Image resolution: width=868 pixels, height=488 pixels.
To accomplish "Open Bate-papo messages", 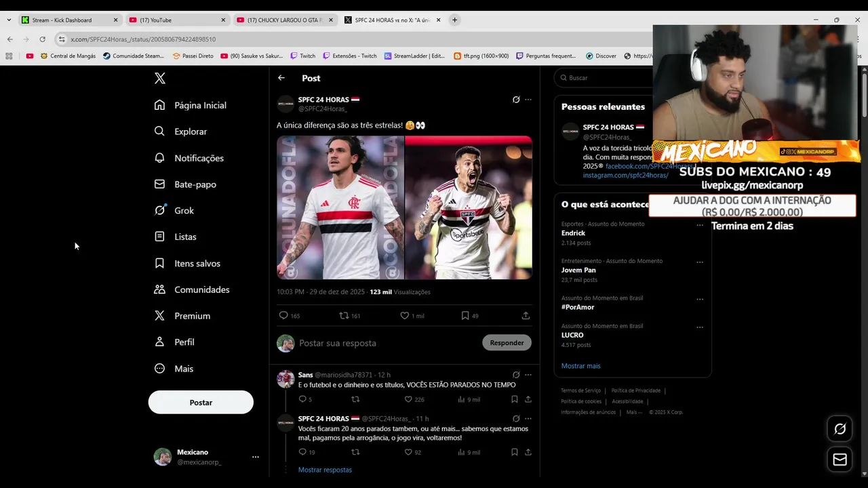I will click(185, 184).
